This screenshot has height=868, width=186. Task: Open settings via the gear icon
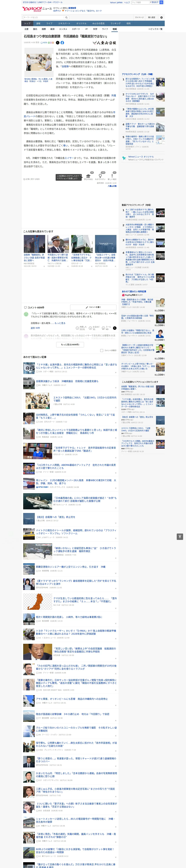point(161,17)
